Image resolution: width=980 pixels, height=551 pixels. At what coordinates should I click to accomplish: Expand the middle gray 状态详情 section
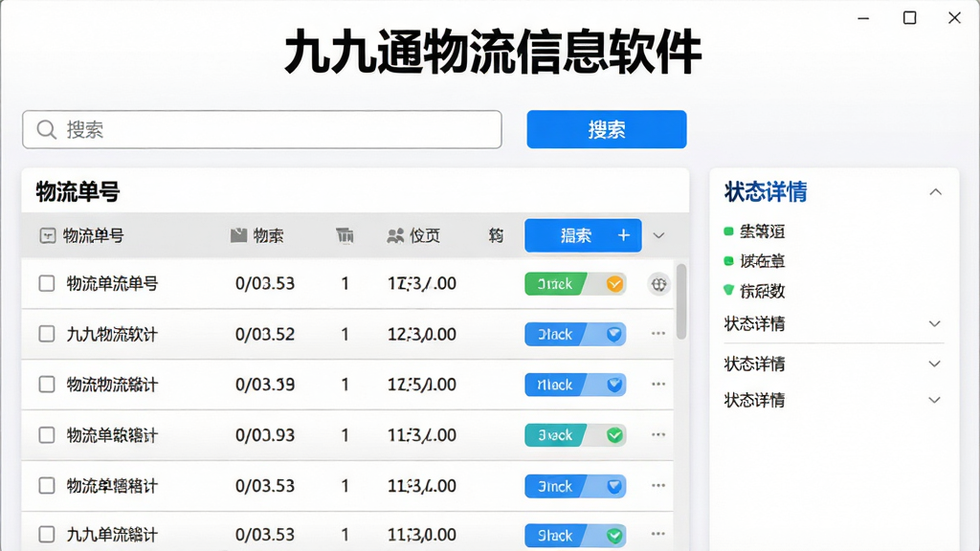pyautogui.click(x=934, y=364)
